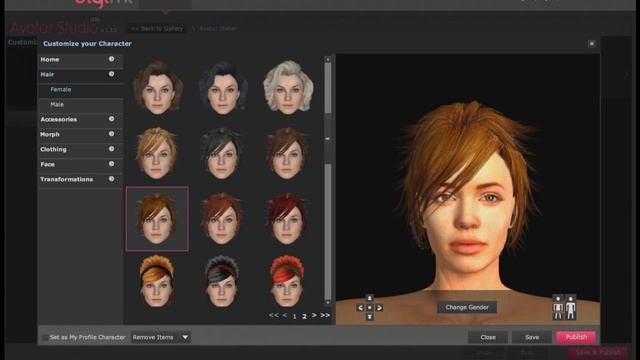
Task: Go to last page of hairstyles
Action: click(325, 316)
